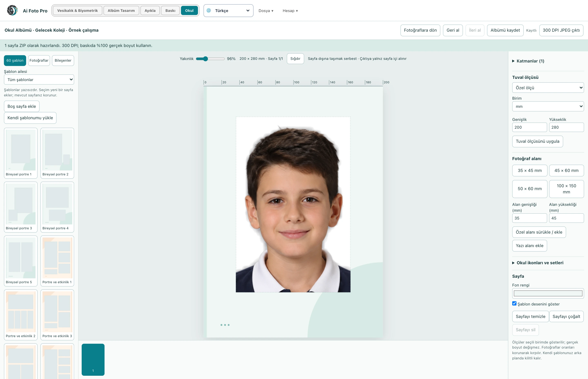Image resolution: width=588 pixels, height=379 pixels.
Task: Choose the 100 × 150 mm photo area
Action: tap(566, 189)
